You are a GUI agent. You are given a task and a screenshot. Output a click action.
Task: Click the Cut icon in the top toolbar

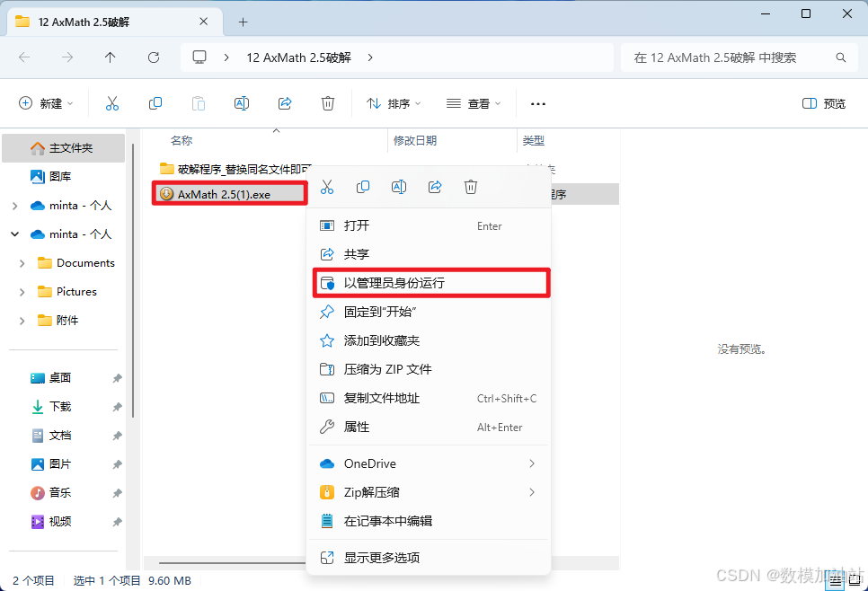point(112,103)
